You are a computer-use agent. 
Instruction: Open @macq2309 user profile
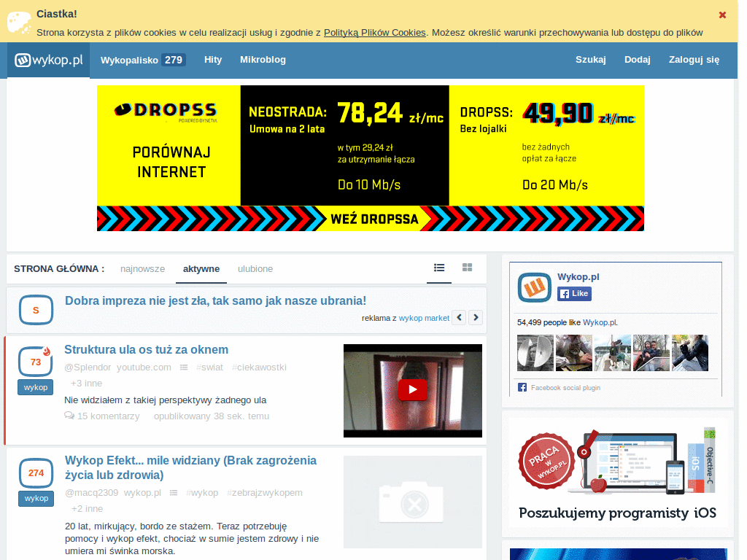click(91, 492)
